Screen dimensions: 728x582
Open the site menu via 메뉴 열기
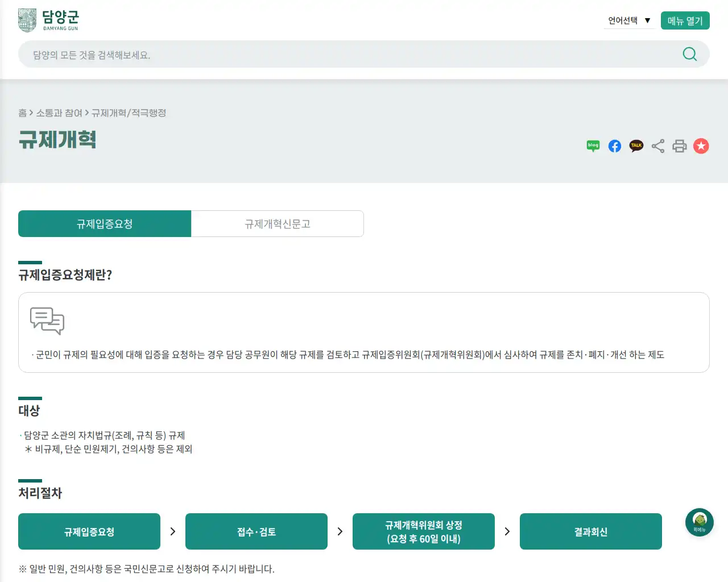685,20
